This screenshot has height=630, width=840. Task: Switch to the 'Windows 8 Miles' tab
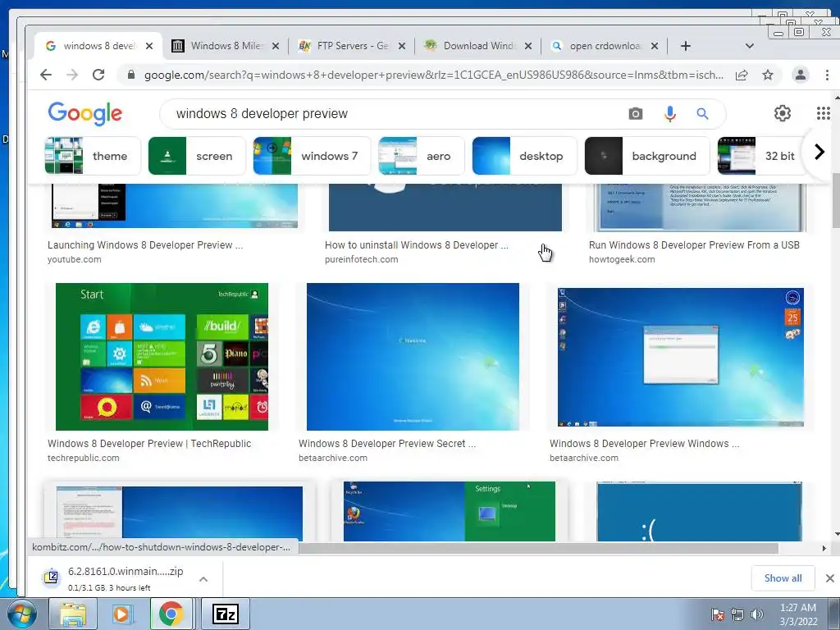(x=225, y=46)
